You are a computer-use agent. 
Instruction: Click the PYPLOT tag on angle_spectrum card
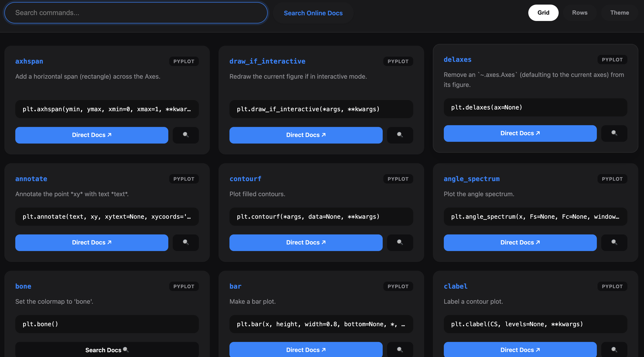(x=612, y=179)
